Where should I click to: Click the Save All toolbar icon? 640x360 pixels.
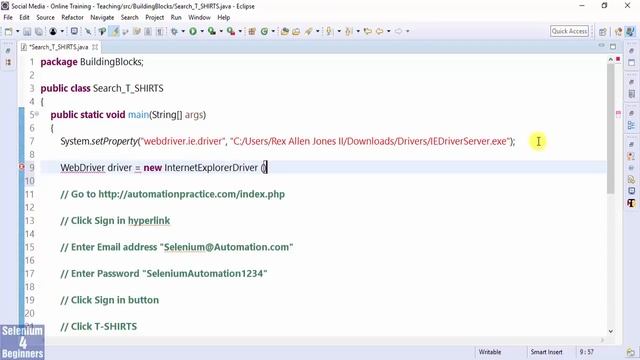(x=39, y=31)
